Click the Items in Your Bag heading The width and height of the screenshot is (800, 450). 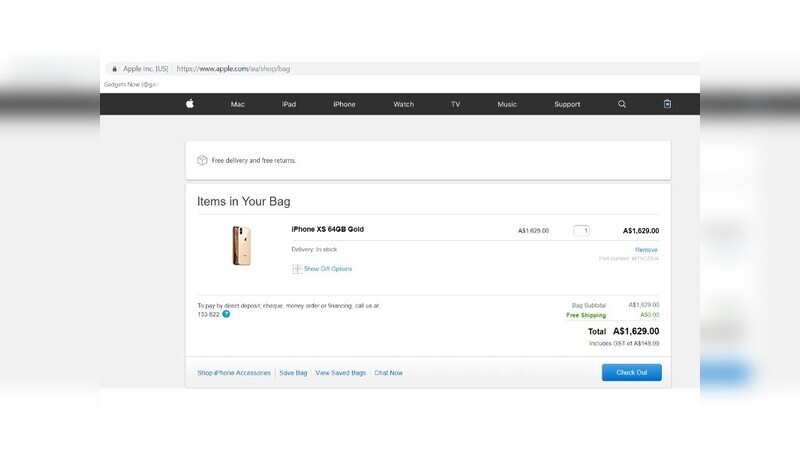(x=244, y=202)
